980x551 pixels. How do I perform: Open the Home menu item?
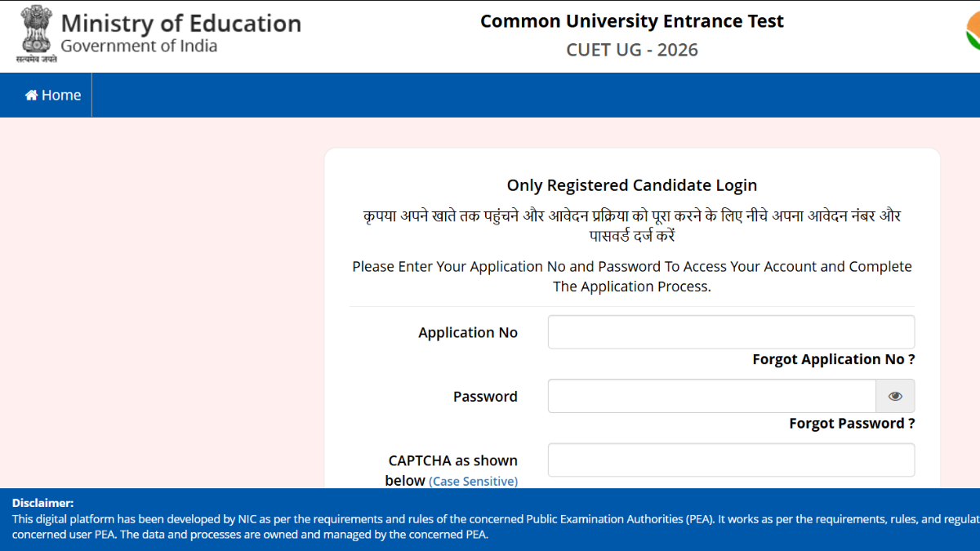53,96
